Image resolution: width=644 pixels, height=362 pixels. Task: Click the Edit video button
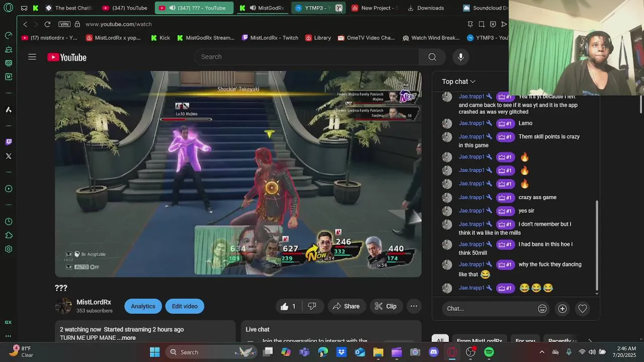coord(185,306)
